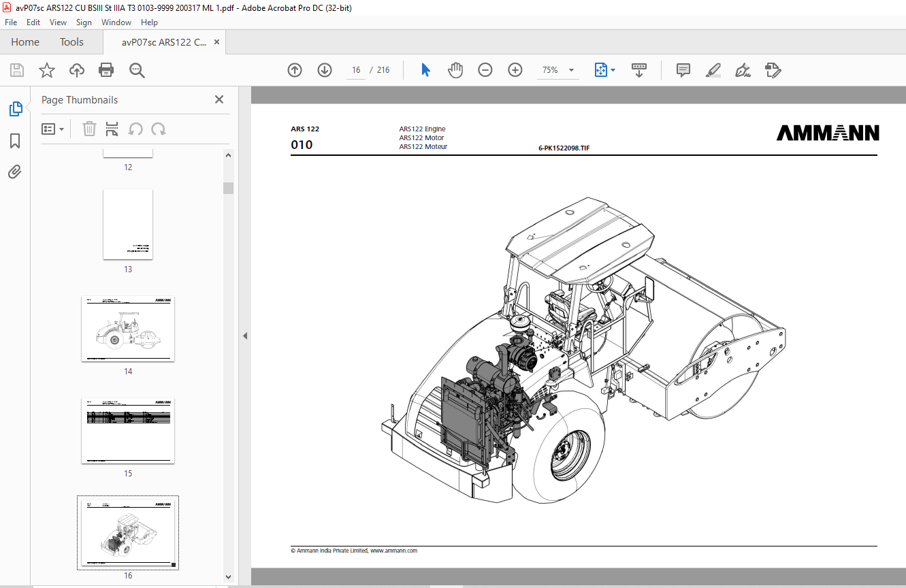This screenshot has height=588, width=906.
Task: Click the ARS122 Motor text line
Action: coord(421,137)
